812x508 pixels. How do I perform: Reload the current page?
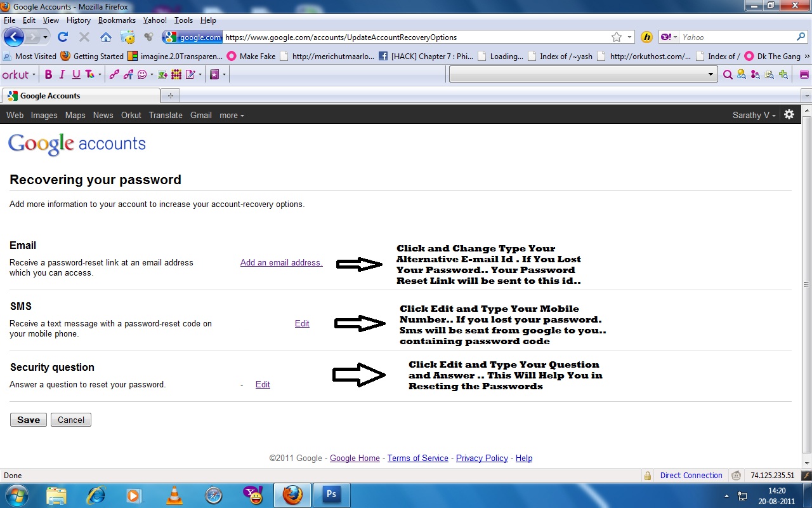[x=62, y=37]
